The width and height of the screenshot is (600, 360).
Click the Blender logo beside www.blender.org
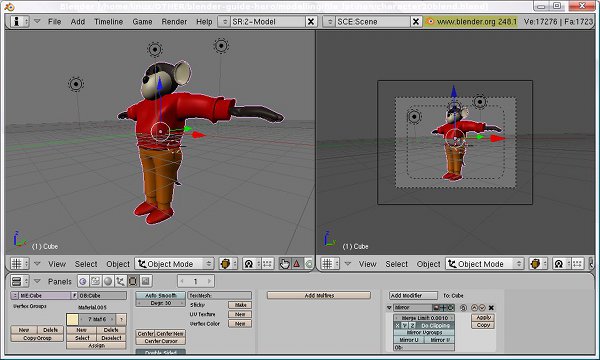point(430,22)
